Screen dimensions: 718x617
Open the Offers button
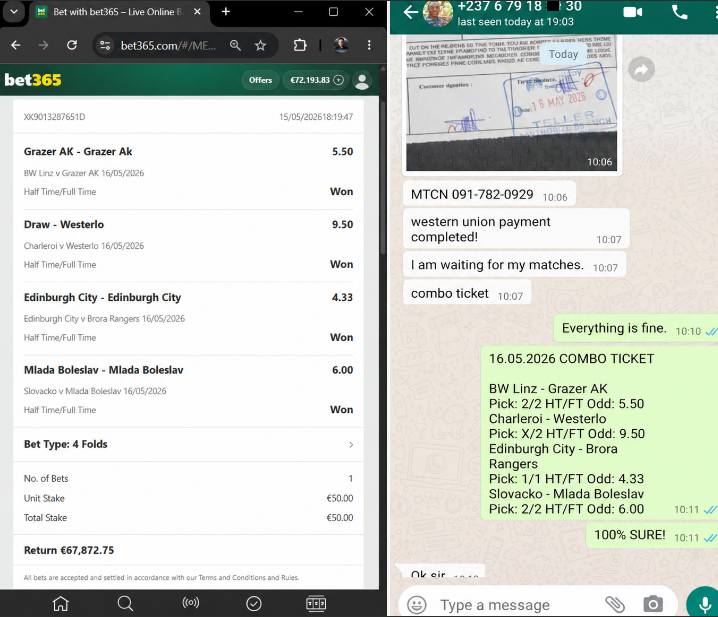(x=261, y=80)
